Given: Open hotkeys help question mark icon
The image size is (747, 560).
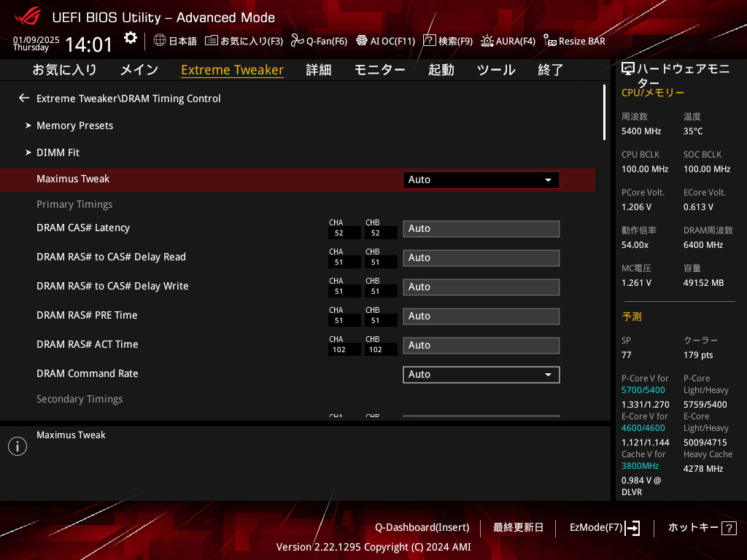Looking at the screenshot, I should (729, 528).
